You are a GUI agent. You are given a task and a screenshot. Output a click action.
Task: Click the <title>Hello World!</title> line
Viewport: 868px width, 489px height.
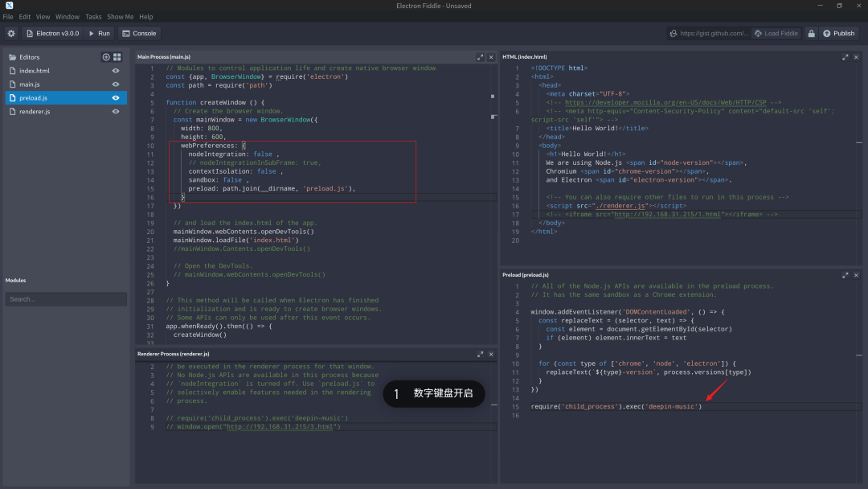click(596, 128)
